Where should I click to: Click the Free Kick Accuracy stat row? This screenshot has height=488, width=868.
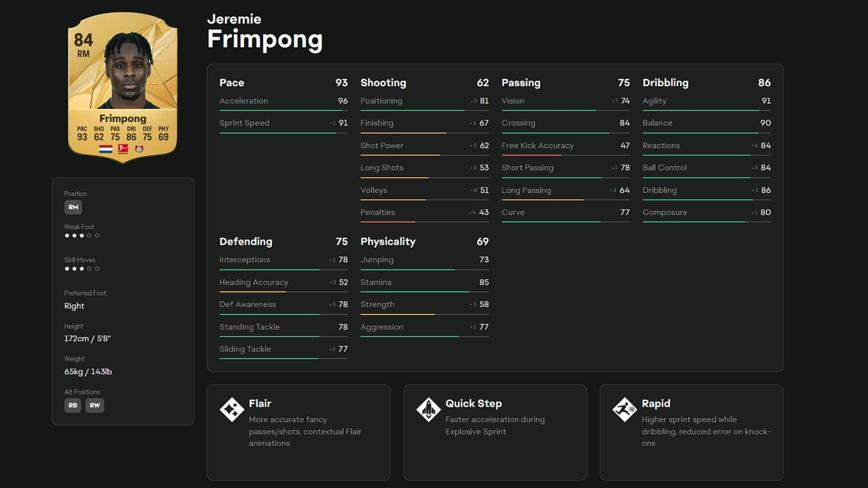click(565, 146)
